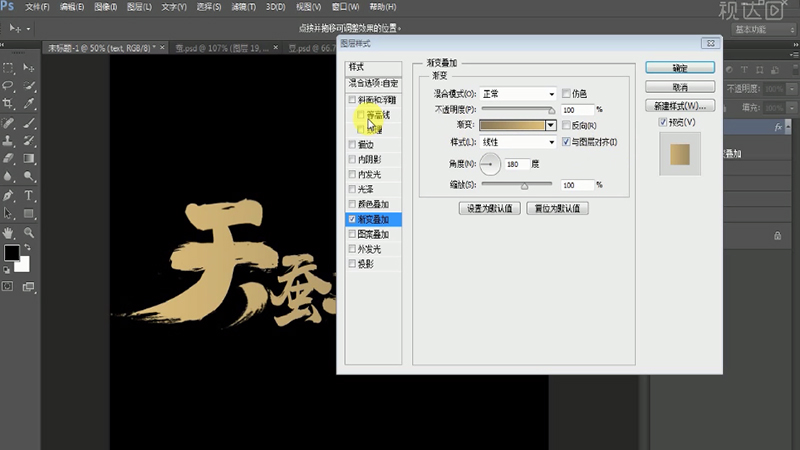
Task: Open the gradient picker dropdown arrow
Action: [551, 125]
